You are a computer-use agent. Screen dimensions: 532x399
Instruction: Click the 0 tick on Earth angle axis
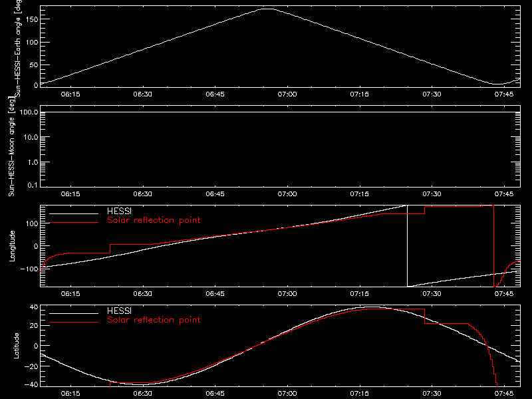[x=36, y=85]
